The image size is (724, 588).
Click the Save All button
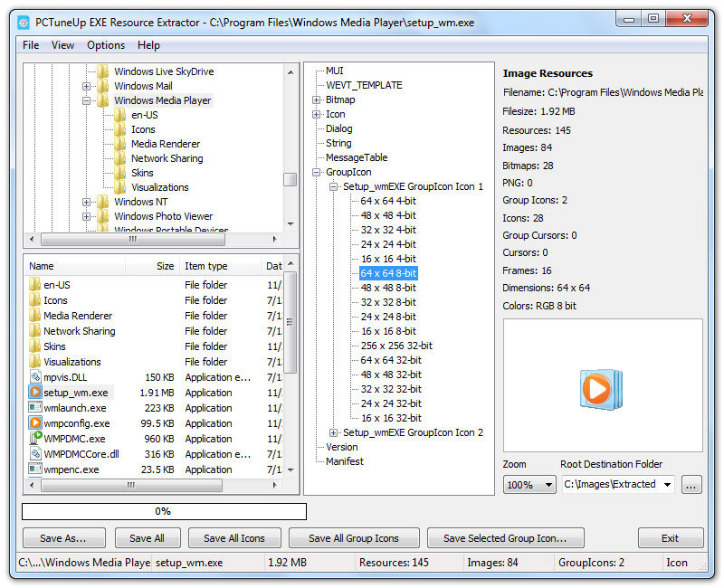pos(147,538)
